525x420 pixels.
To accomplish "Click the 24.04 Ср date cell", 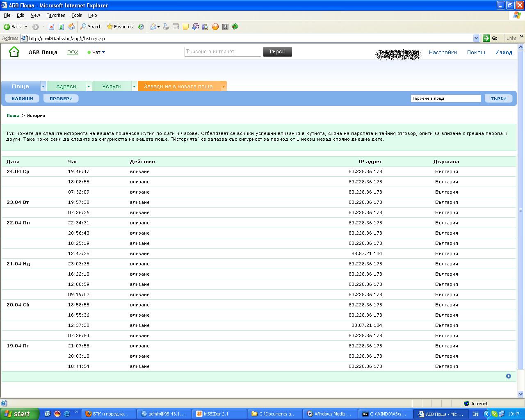I will [x=18, y=171].
